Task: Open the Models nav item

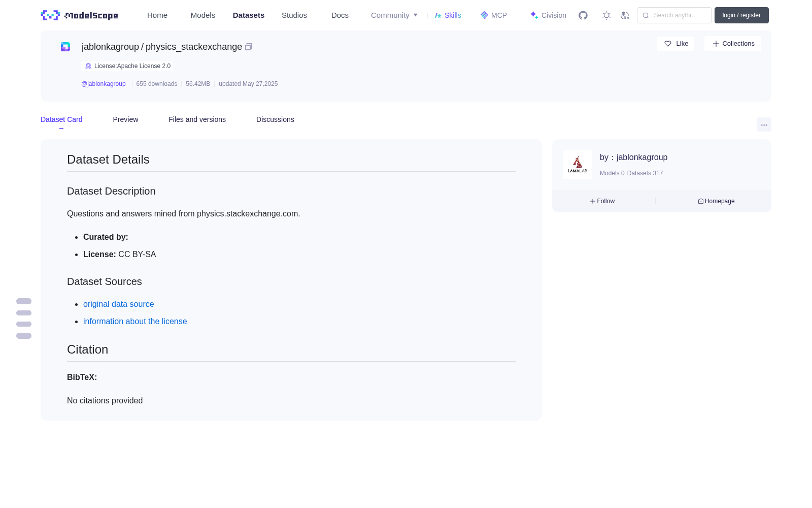Action: coord(203,15)
